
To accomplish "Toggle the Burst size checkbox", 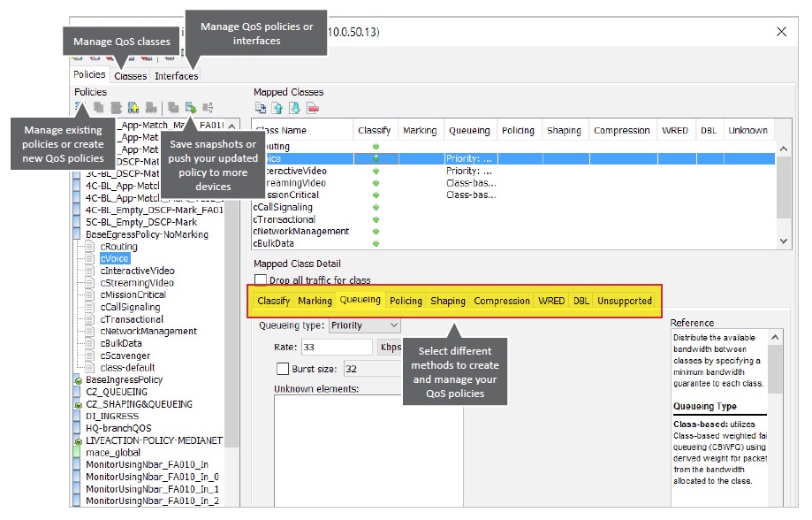I will [x=283, y=369].
